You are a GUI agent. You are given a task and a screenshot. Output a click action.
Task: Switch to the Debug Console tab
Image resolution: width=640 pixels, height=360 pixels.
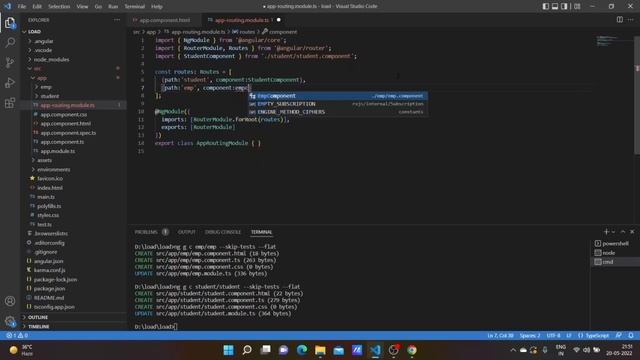[x=223, y=232]
